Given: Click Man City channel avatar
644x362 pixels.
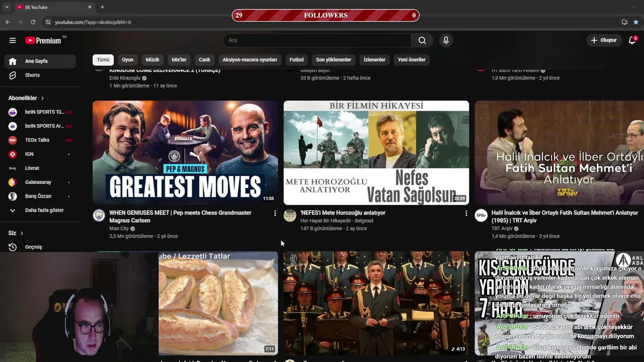Looking at the screenshot, I should tap(99, 216).
